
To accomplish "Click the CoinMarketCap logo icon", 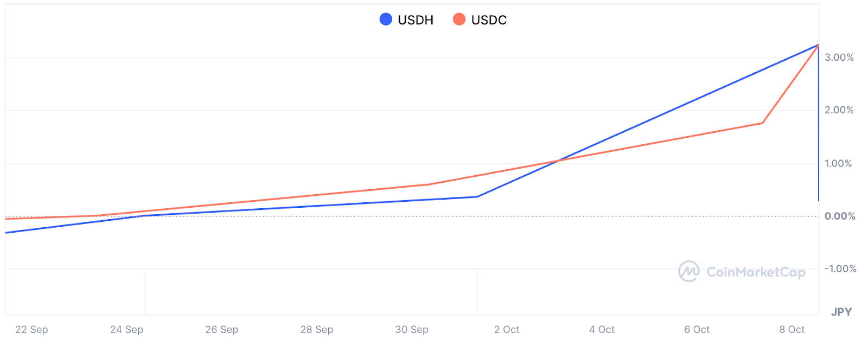I will click(689, 271).
